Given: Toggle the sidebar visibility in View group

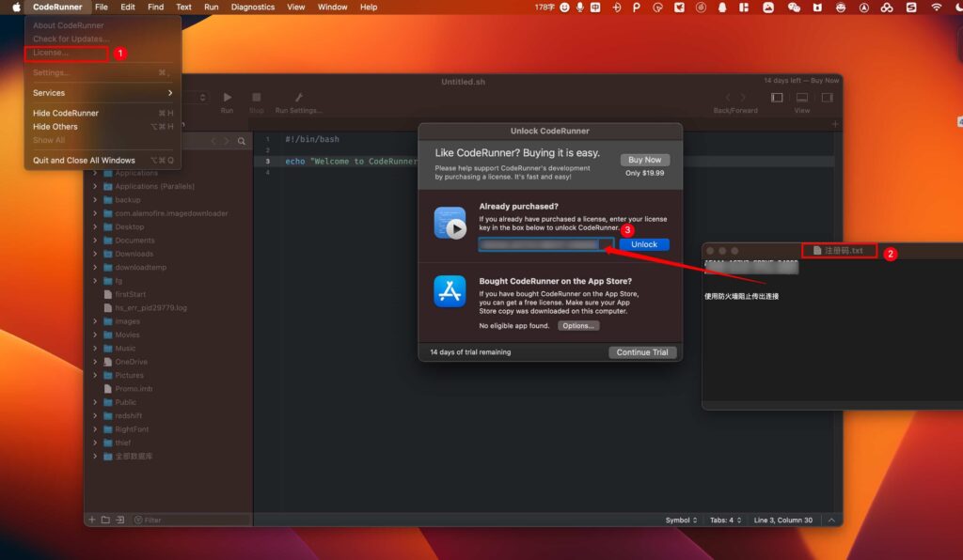Looking at the screenshot, I should (x=777, y=97).
